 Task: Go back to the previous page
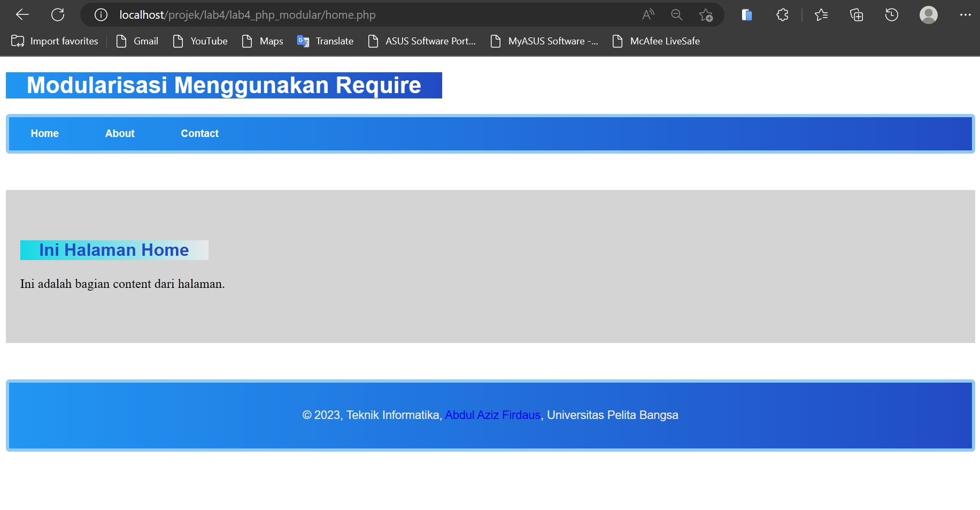(22, 14)
